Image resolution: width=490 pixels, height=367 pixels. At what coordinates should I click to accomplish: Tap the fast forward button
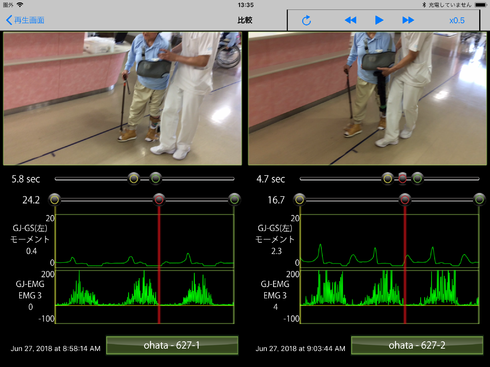tap(408, 20)
